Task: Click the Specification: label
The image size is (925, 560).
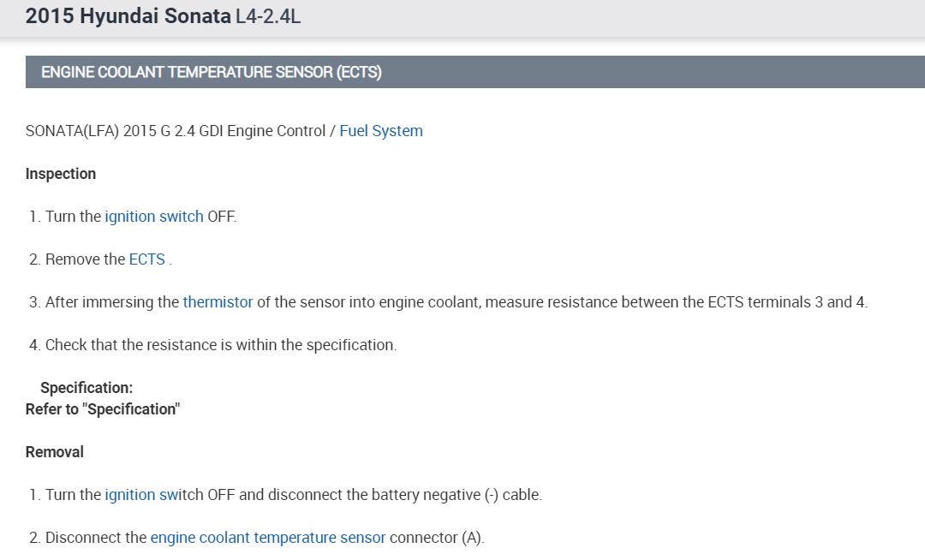Action: [87, 388]
